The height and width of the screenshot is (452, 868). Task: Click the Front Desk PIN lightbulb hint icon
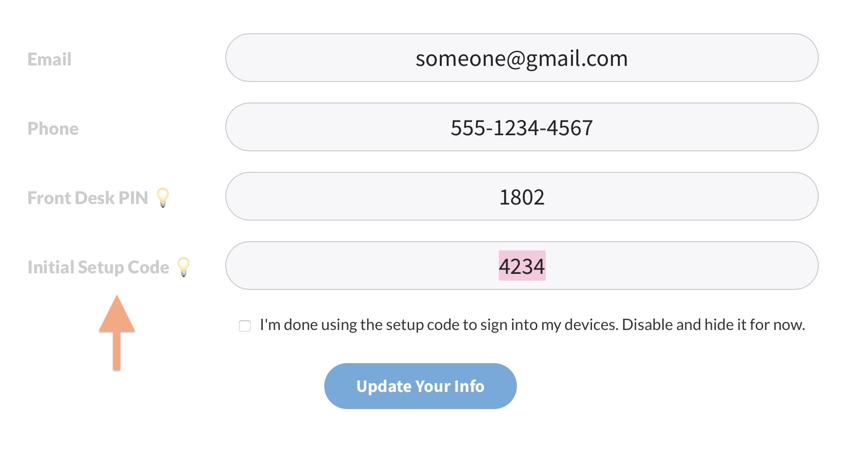click(163, 198)
